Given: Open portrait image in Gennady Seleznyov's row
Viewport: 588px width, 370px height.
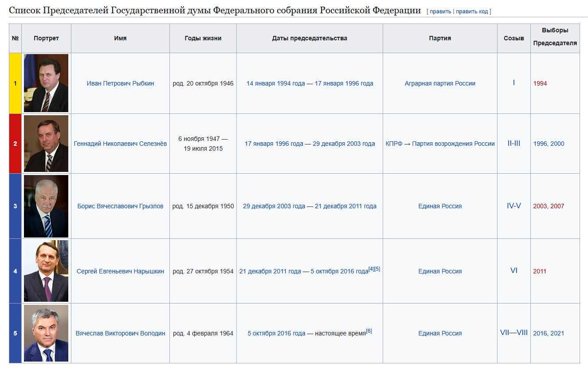Looking at the screenshot, I should click(46, 144).
